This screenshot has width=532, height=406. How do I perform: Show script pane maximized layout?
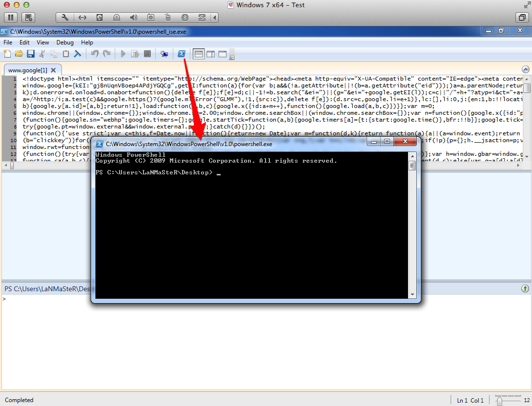pyautogui.click(x=223, y=54)
